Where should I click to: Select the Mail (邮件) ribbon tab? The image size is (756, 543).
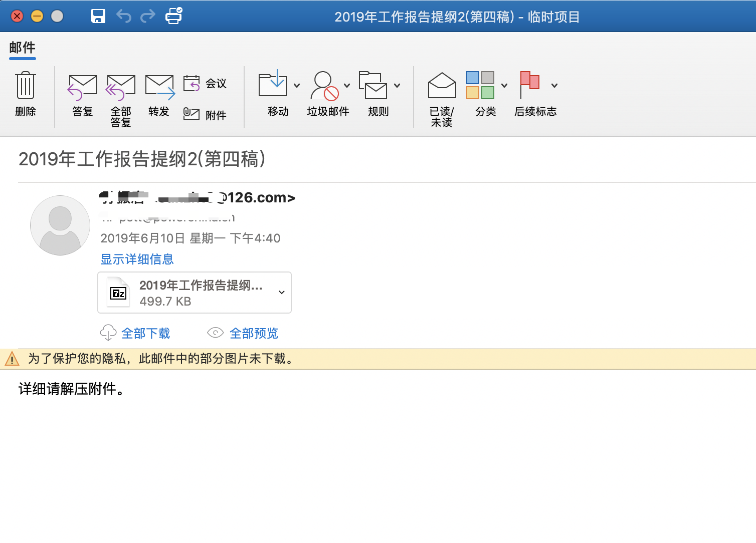(22, 48)
